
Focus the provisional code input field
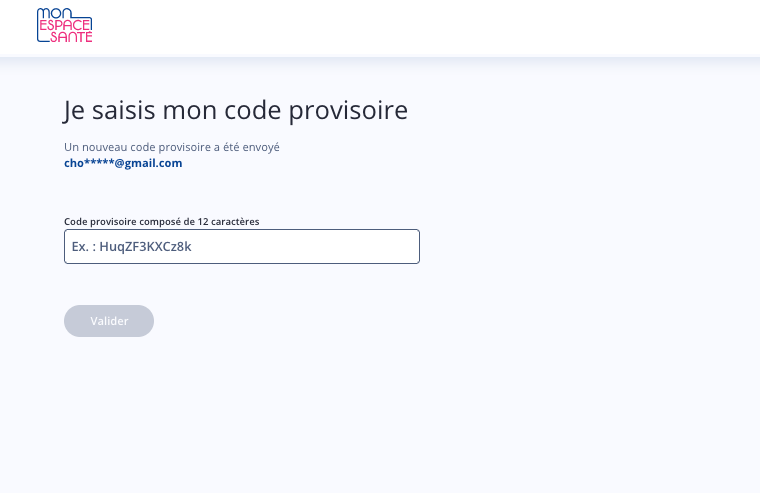[242, 247]
